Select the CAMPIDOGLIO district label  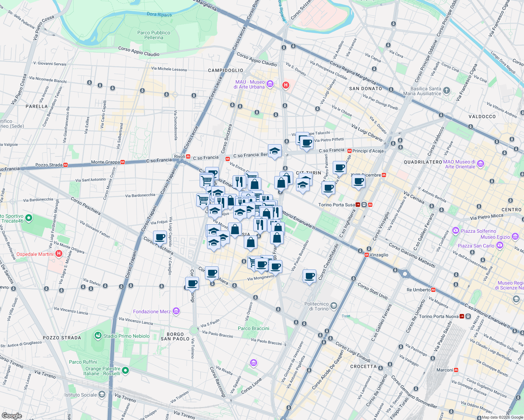pos(226,70)
